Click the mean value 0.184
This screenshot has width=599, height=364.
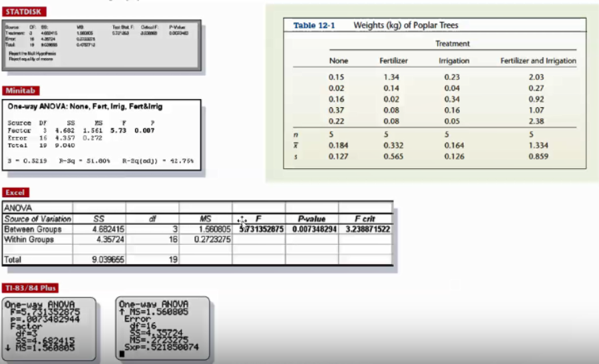339,146
